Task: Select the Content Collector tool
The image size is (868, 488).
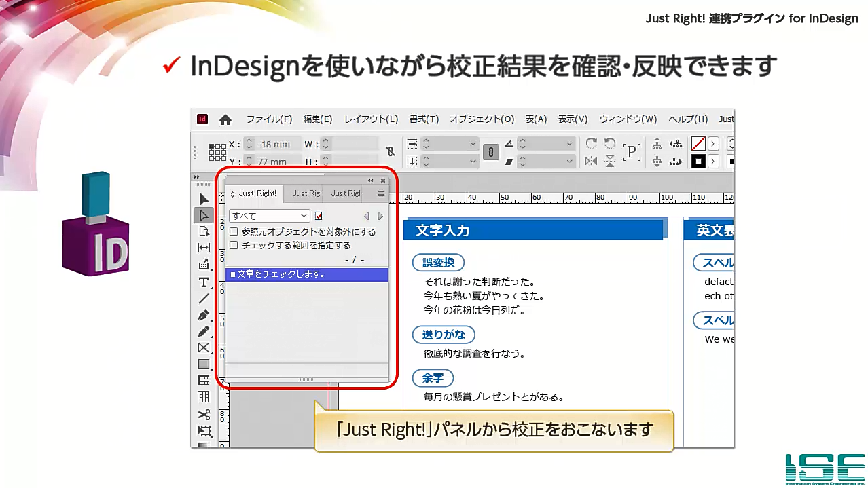Action: pos(204,265)
